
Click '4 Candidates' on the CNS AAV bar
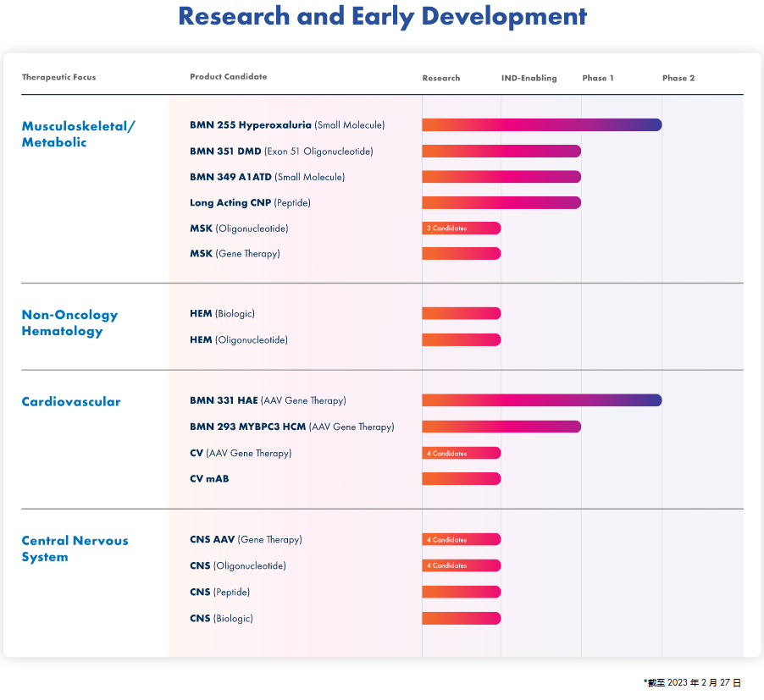point(446,540)
